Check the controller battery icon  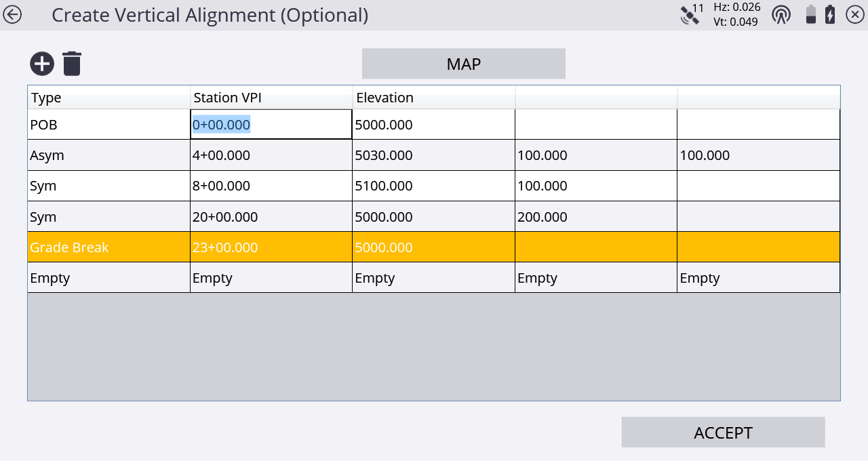click(x=810, y=14)
